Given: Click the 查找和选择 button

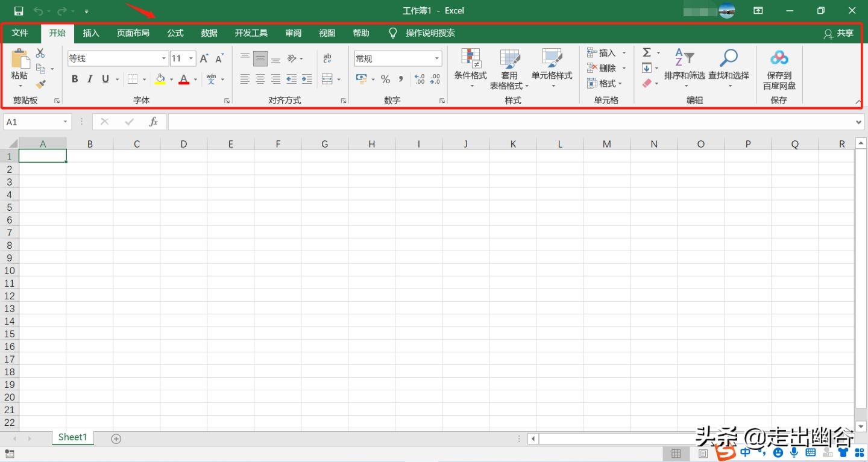Looking at the screenshot, I should coord(729,68).
